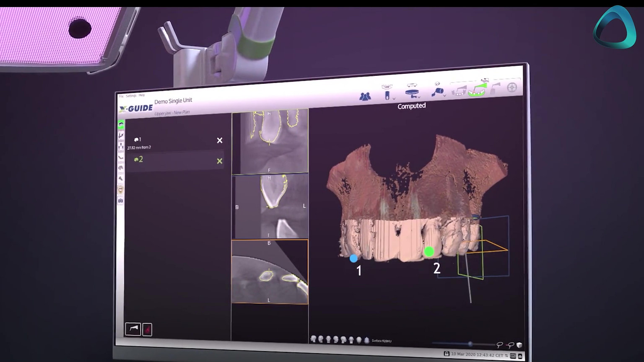
Task: Click the lock icon in the status bar
Action: (446, 353)
